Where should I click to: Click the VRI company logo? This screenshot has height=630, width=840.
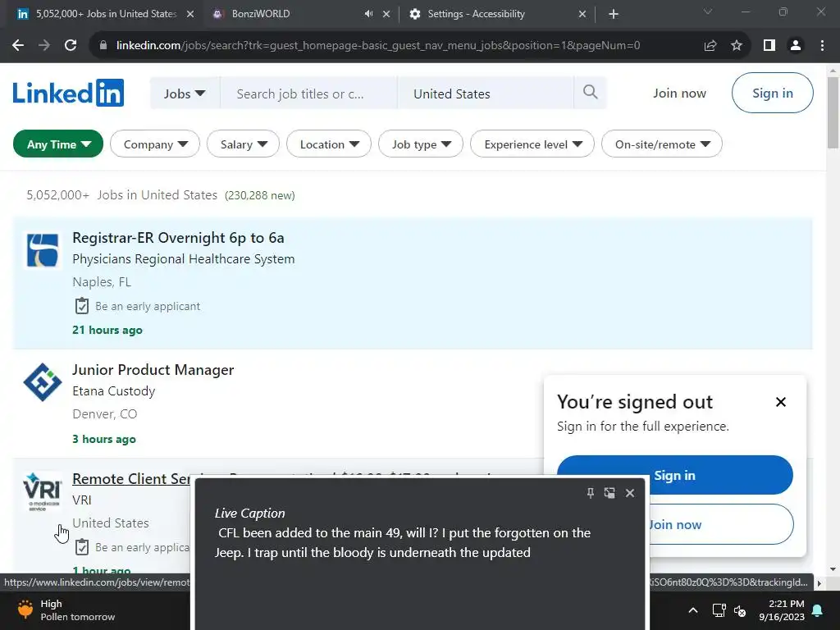tap(43, 491)
